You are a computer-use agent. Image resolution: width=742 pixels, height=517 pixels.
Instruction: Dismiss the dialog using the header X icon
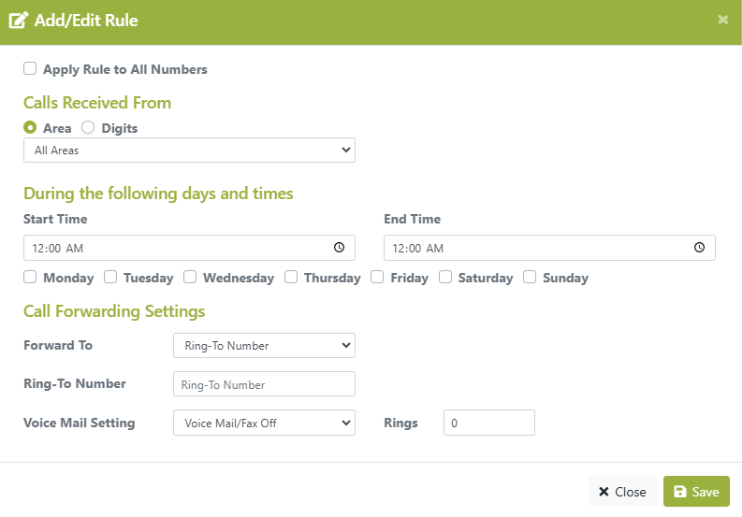tap(723, 20)
